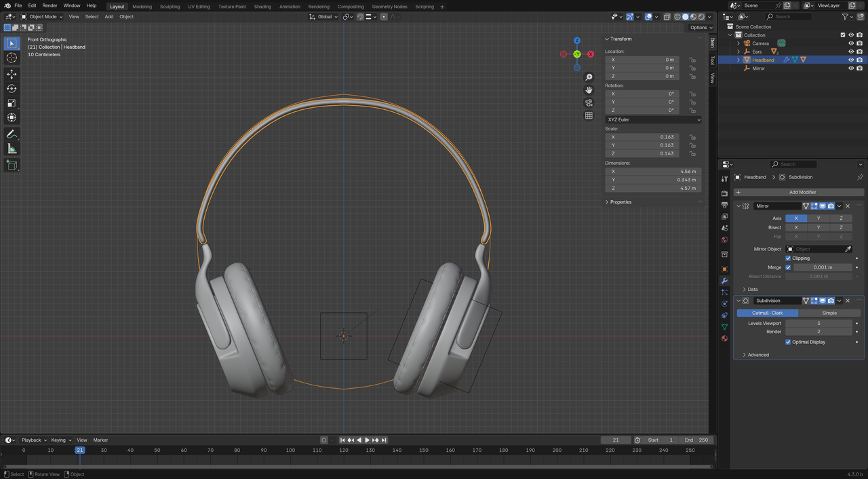This screenshot has width=868, height=479.
Task: Disable Clipping in the Mirror modifier
Action: coord(789,258)
